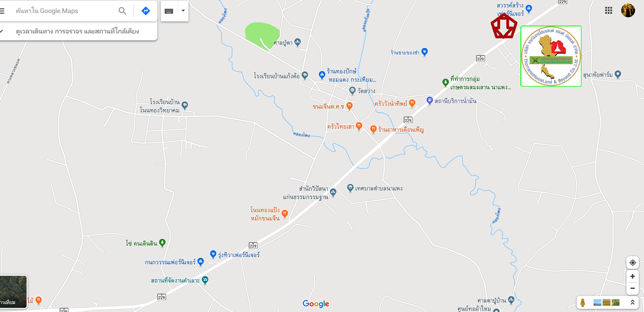
Task: Click the Google account profile picture
Action: tap(628, 10)
